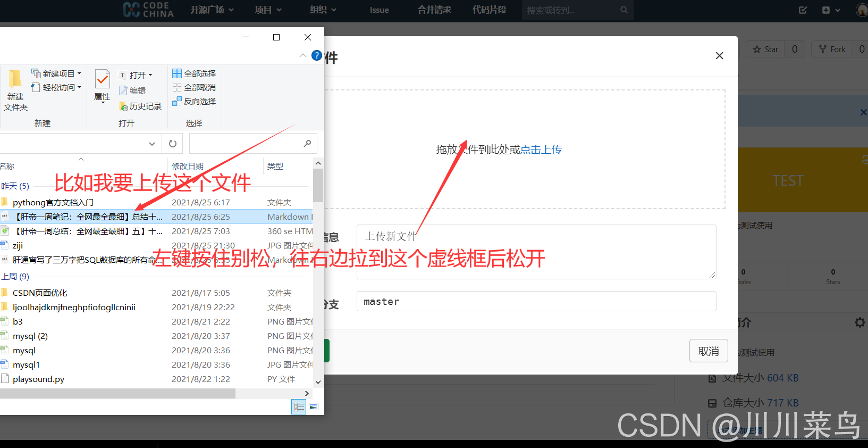Image resolution: width=868 pixels, height=448 pixels.
Task: Open 代码片段 in top navbar
Action: [x=490, y=10]
